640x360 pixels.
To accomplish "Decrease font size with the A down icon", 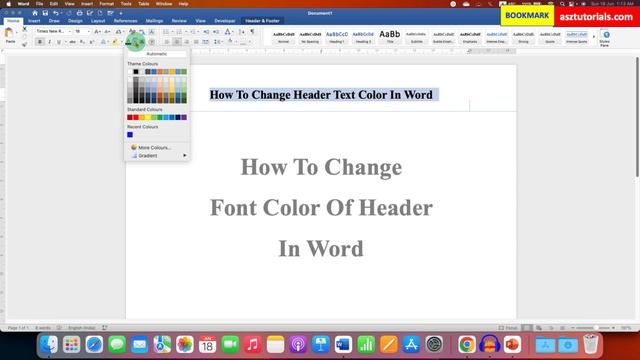I will coord(107,31).
